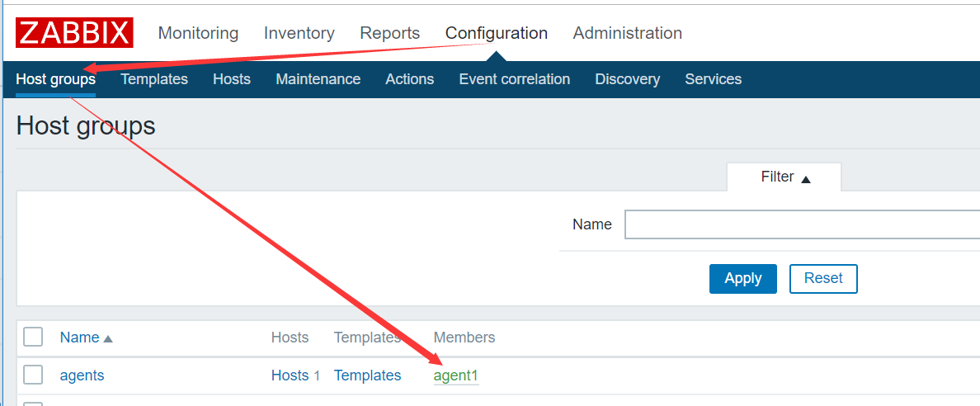Click the Host groups page heading
This screenshot has height=406, width=980.
[86, 125]
